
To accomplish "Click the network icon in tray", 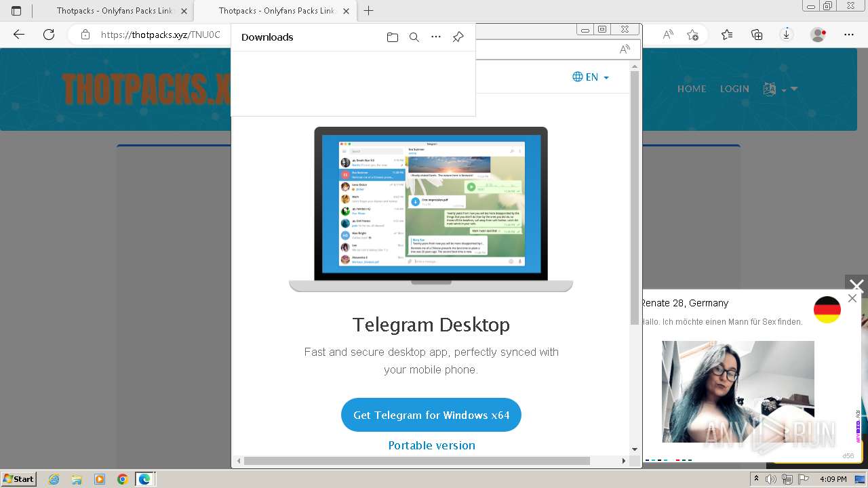I will (787, 479).
